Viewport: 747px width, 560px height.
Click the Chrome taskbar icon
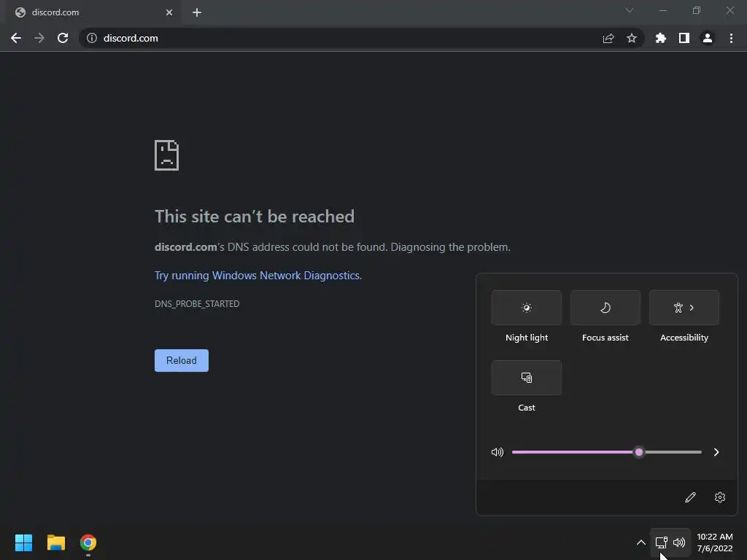pos(88,542)
